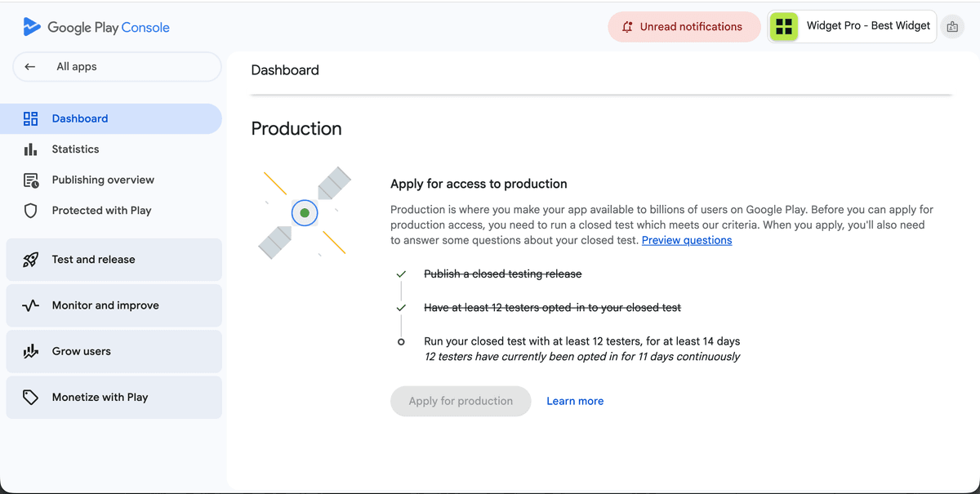
Task: Click the checkmark beside Publish a closed testing release
Action: click(x=401, y=274)
